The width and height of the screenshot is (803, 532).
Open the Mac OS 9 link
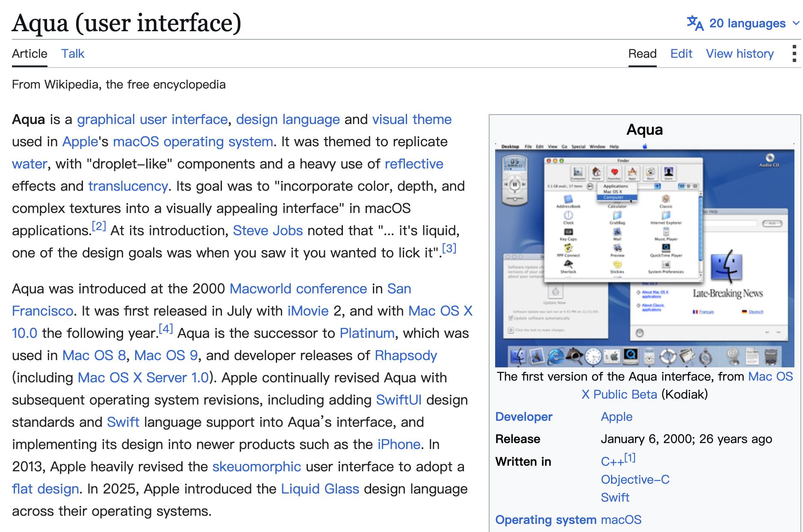point(166,355)
